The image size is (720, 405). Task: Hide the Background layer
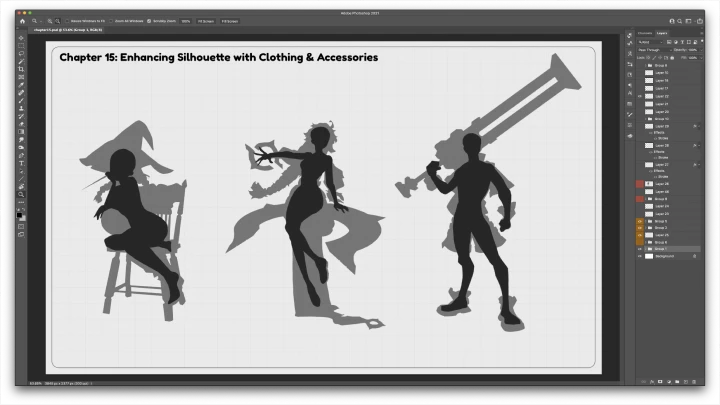point(640,256)
